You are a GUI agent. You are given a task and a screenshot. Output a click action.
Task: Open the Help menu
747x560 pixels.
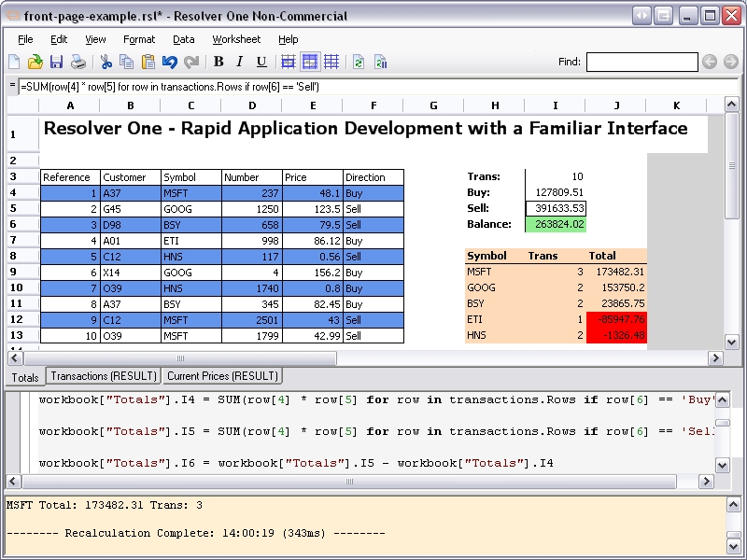click(289, 39)
